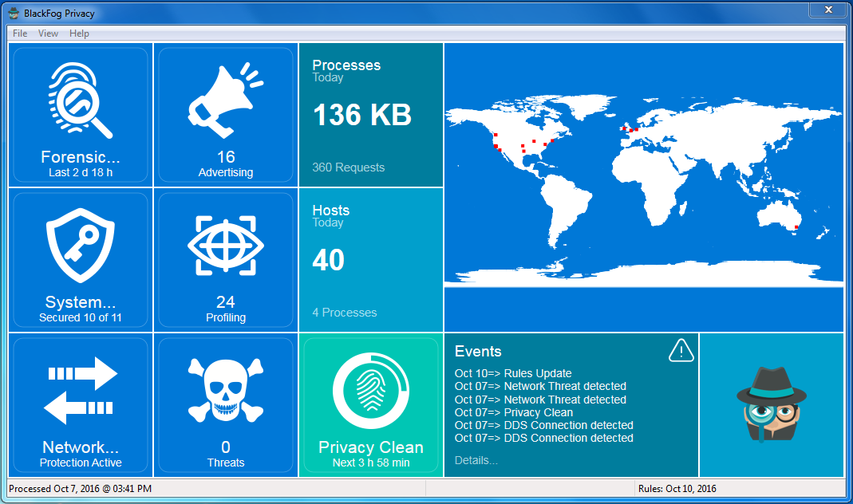Open the Help menu
Screen dimensions: 853x504
point(79,33)
